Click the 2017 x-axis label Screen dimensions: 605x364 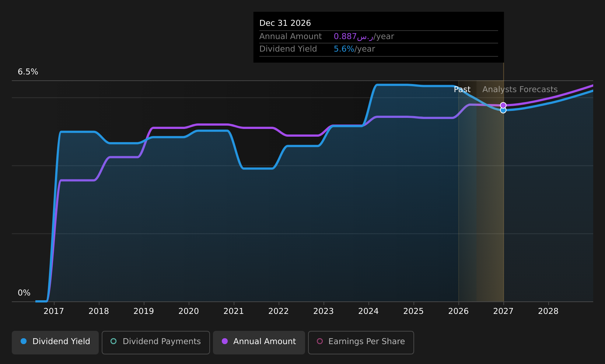pyautogui.click(x=54, y=311)
